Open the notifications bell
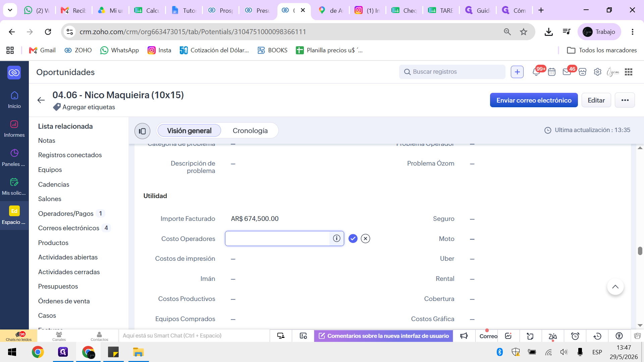 [536, 72]
